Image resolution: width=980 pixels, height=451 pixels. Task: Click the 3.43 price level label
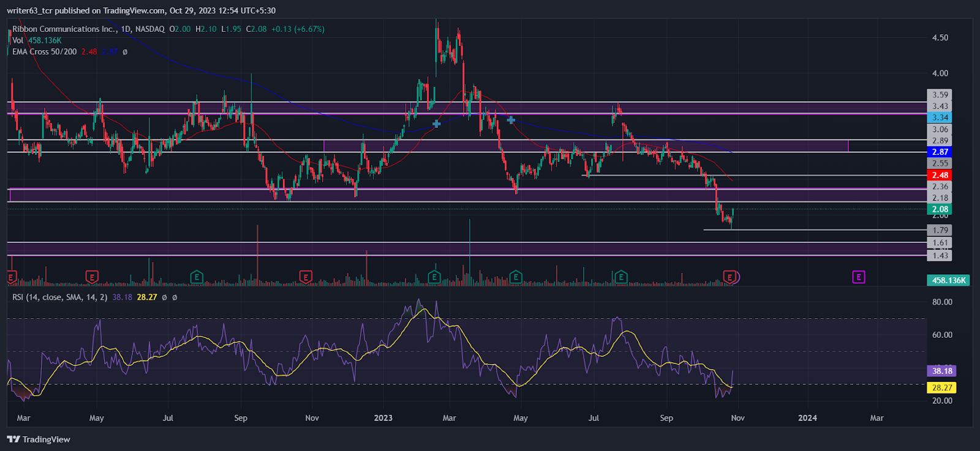(x=940, y=106)
